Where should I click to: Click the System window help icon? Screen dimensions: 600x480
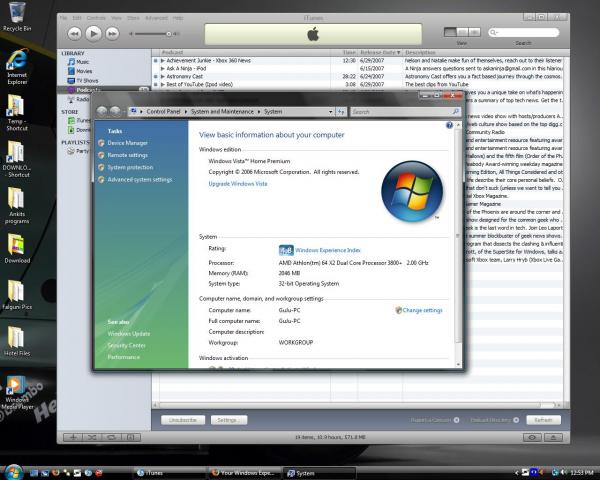pyautogui.click(x=449, y=125)
